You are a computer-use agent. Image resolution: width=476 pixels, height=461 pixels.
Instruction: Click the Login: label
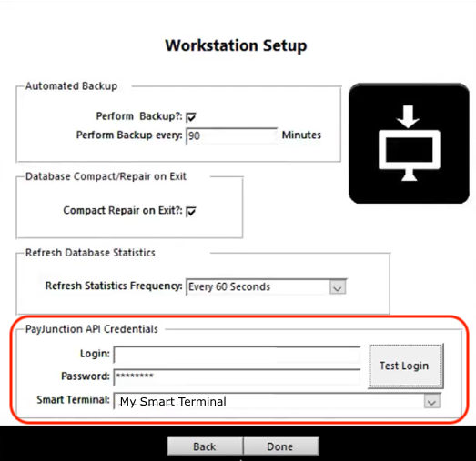(x=95, y=354)
